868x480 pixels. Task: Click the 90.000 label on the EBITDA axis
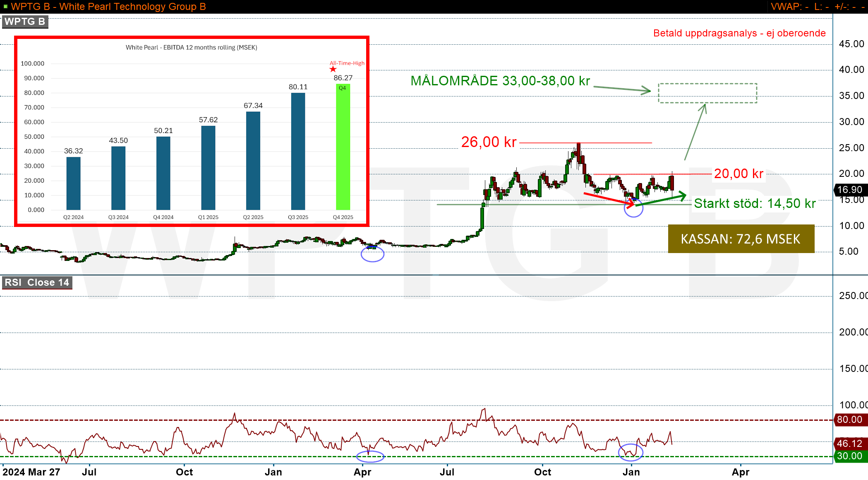pos(34,78)
